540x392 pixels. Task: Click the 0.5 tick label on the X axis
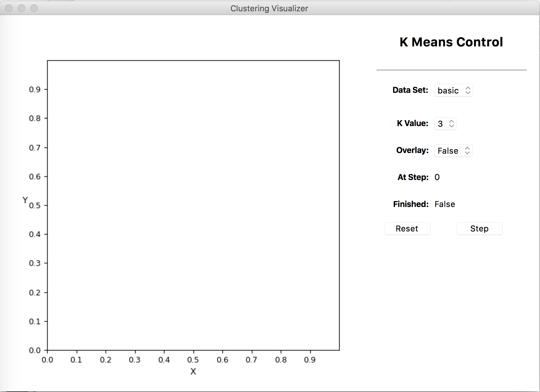[193, 360]
